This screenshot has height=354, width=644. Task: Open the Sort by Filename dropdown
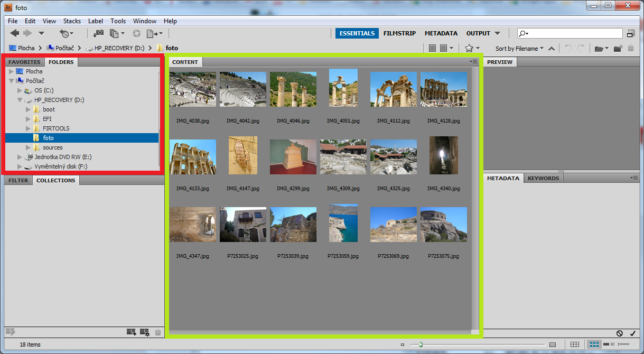coord(519,49)
